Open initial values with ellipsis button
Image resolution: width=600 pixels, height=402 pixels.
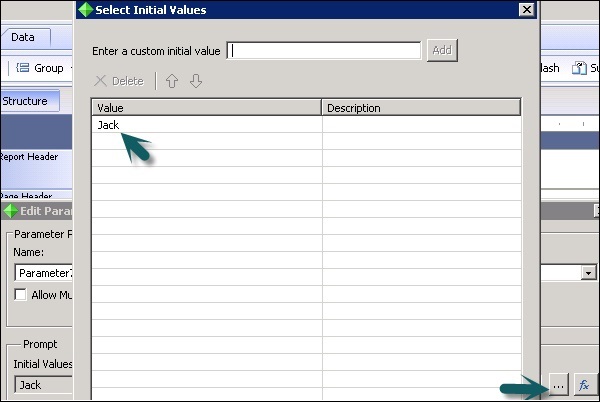point(558,385)
